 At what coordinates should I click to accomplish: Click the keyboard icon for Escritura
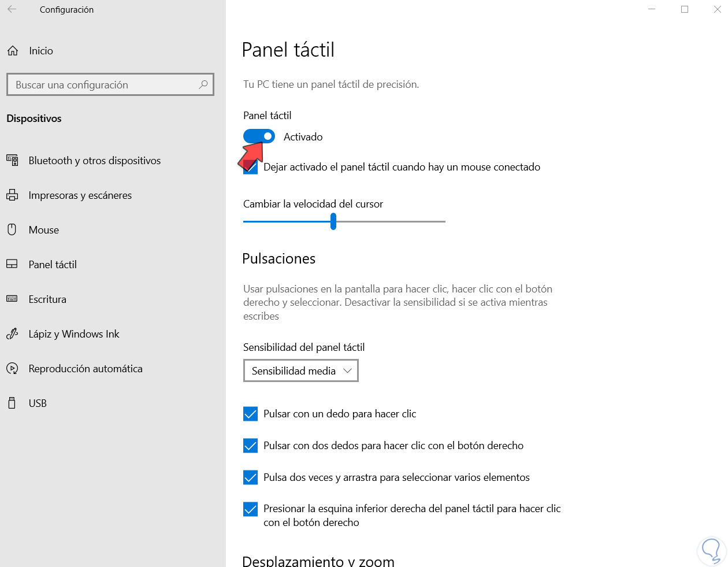[12, 299]
